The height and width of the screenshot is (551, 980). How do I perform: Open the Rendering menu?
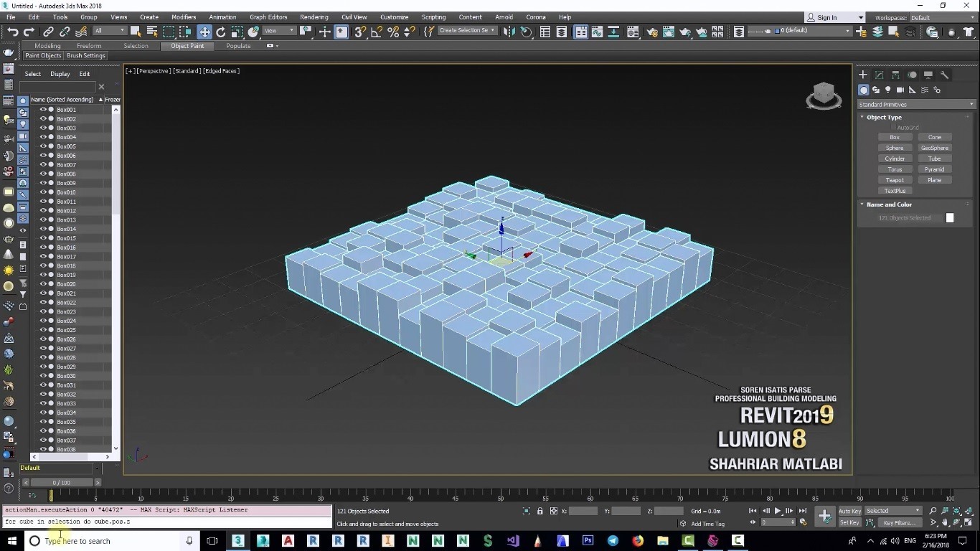[x=314, y=17]
